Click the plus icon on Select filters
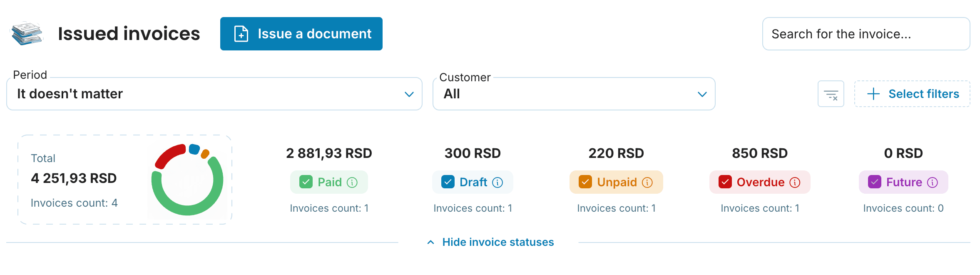 tap(873, 94)
